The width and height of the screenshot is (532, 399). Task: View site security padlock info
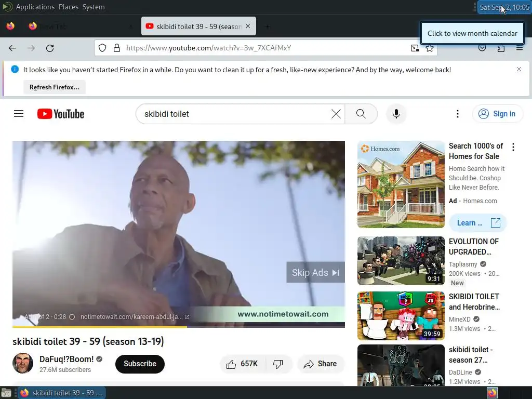click(x=117, y=48)
